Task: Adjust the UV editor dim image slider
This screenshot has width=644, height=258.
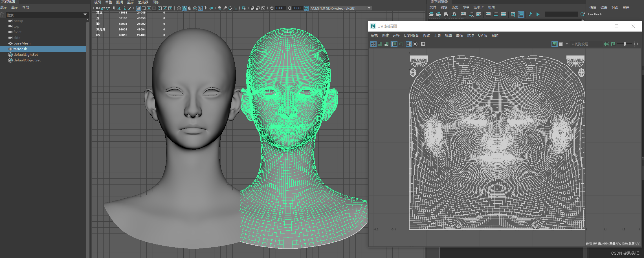Action: click(x=625, y=44)
